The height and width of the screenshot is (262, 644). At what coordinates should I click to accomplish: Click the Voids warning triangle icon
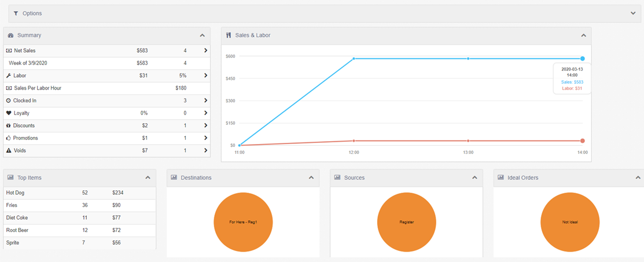pyautogui.click(x=9, y=151)
